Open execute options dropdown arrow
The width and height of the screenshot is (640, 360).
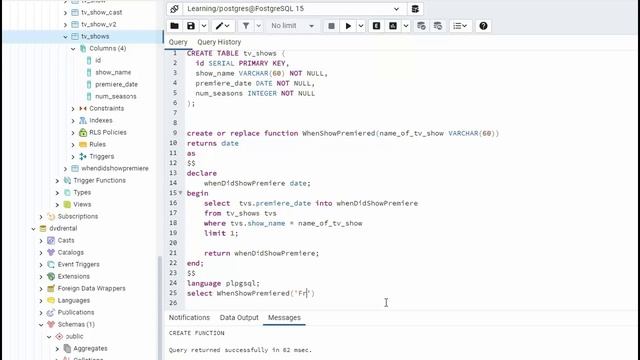pos(361,26)
